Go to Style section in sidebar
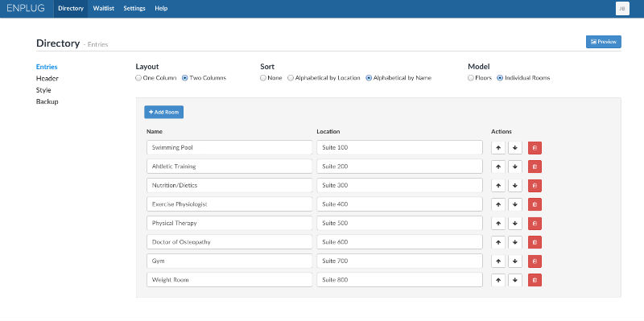 coord(43,90)
